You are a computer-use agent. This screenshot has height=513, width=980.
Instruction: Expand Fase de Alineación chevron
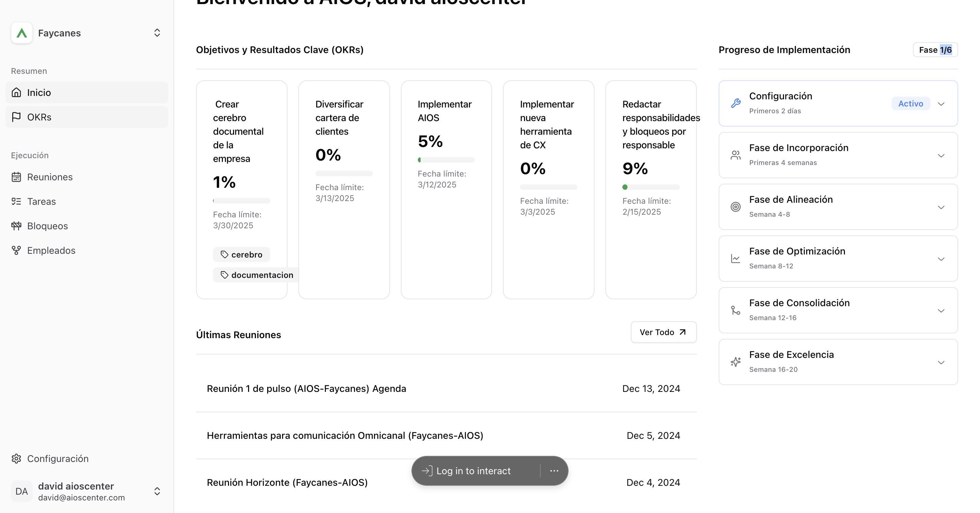coord(941,207)
